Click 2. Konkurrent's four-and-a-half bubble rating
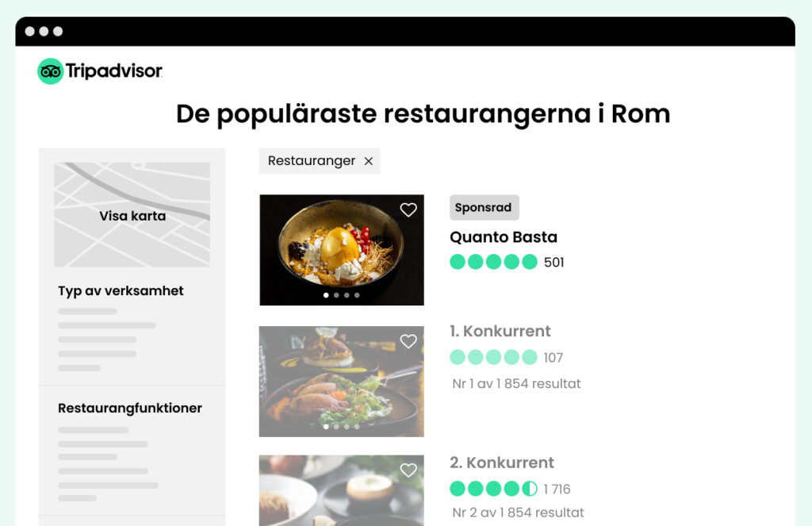 [x=493, y=488]
